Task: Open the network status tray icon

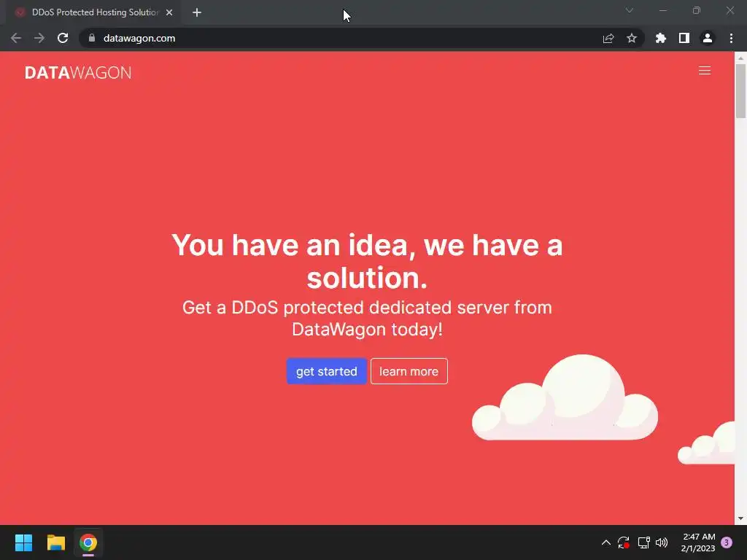Action: (643, 542)
